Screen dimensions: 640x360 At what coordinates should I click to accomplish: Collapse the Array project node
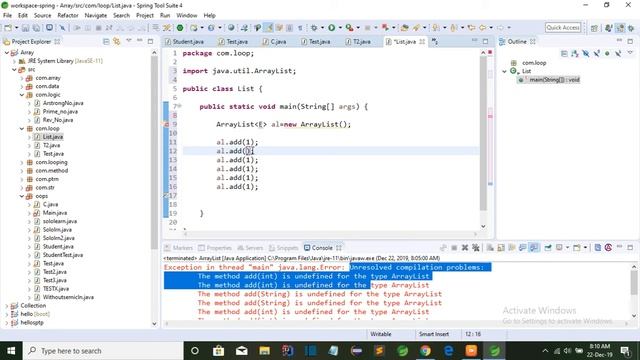pyautogui.click(x=7, y=53)
